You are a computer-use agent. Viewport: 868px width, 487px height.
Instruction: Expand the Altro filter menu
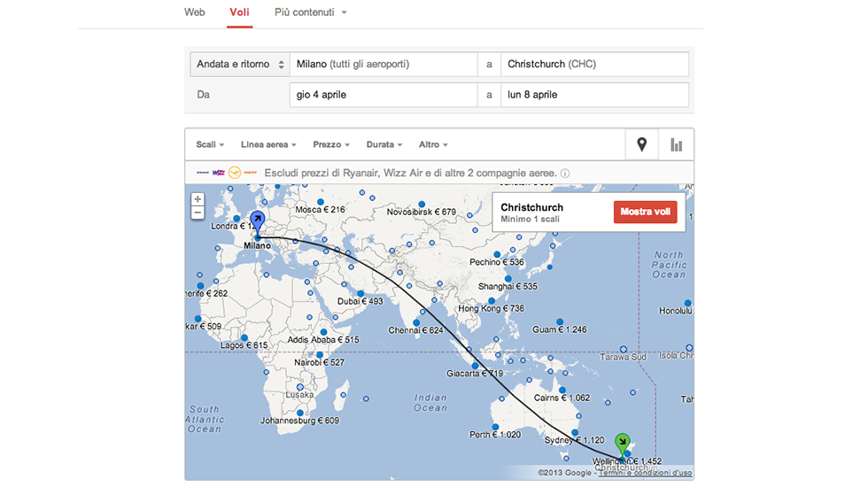click(x=433, y=144)
